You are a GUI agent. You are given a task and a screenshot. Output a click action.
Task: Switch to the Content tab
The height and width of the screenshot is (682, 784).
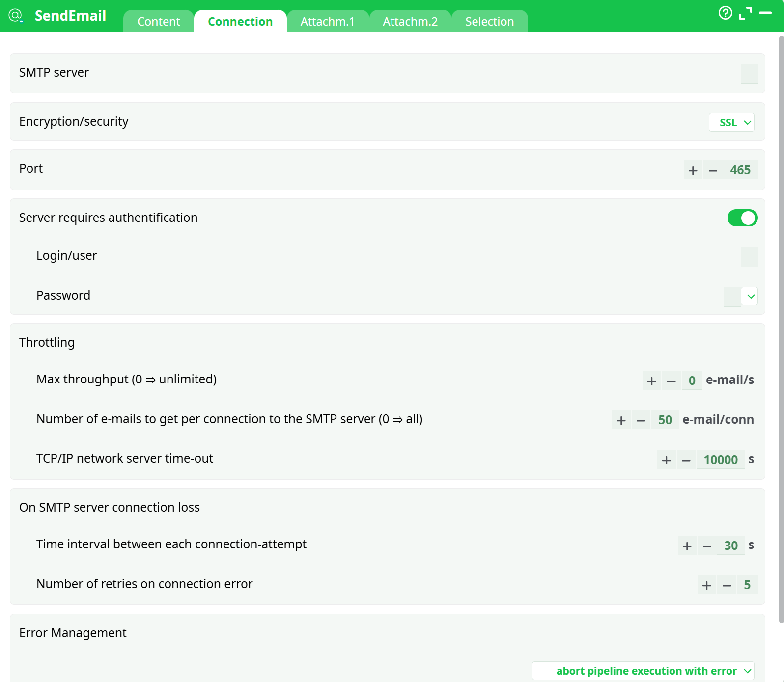tap(159, 22)
